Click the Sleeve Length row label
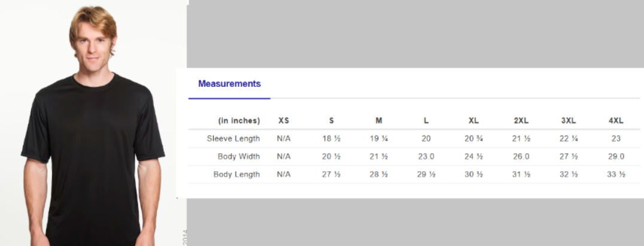The height and width of the screenshot is (246, 644). (x=233, y=138)
